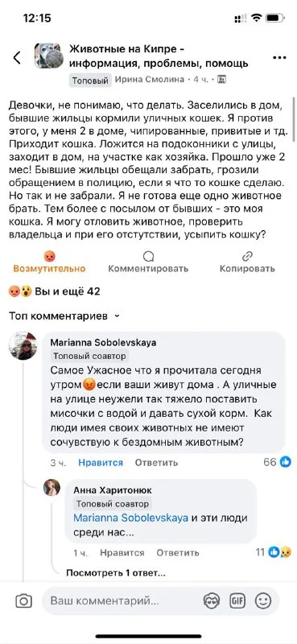Expand Посмотреть 1 ответ thread
The image size is (297, 644).
coord(116,573)
